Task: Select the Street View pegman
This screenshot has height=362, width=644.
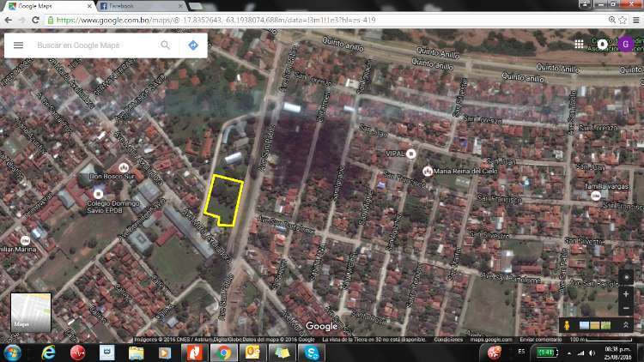Action: (x=567, y=325)
